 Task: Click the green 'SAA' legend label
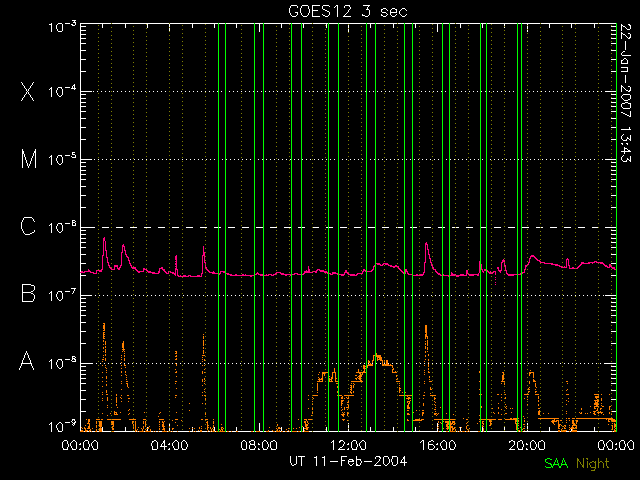[x=556, y=463]
